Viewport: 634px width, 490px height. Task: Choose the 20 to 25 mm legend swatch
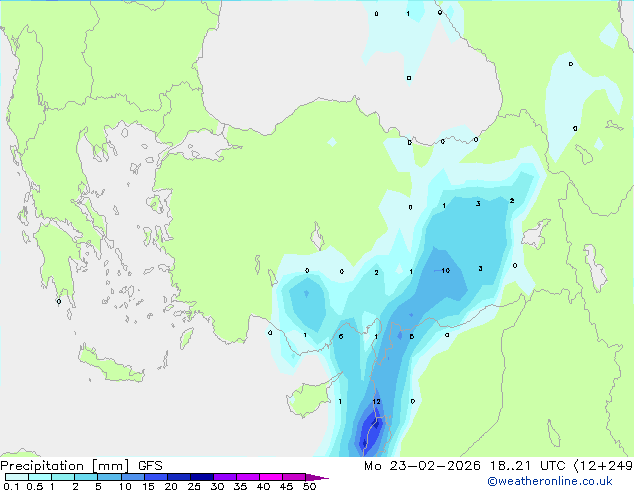coord(179,477)
